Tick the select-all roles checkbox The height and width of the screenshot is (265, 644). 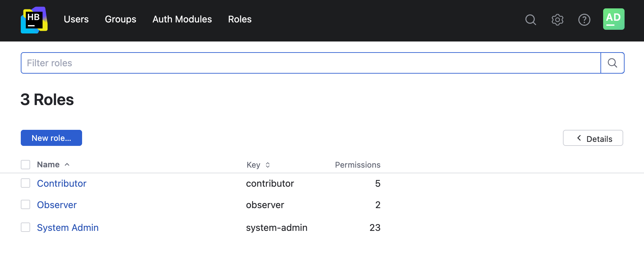click(25, 165)
